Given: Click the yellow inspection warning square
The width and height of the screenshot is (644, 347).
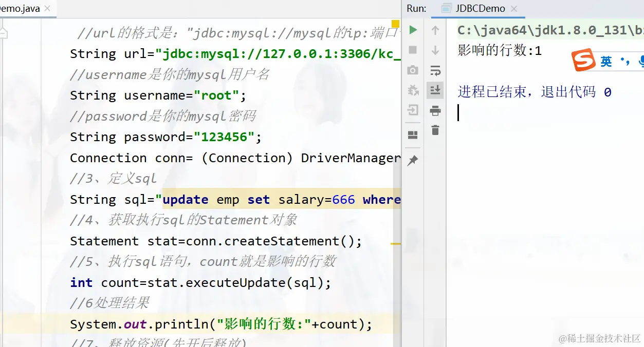Looking at the screenshot, I should point(395,24).
